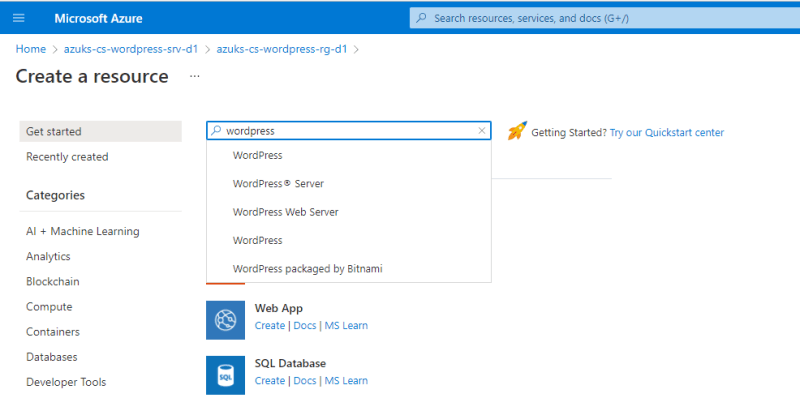Image resolution: width=800 pixels, height=398 pixels.
Task: Open Blockchain category
Action: 53,282
